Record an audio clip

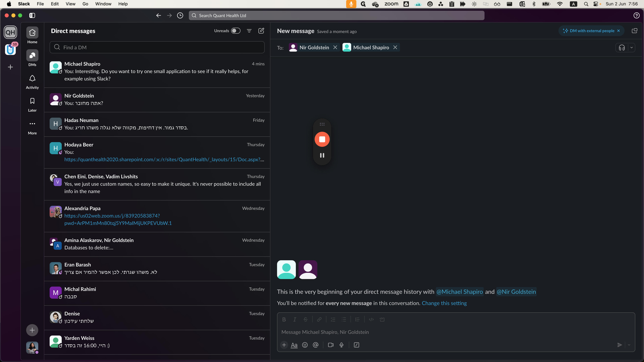click(x=341, y=345)
